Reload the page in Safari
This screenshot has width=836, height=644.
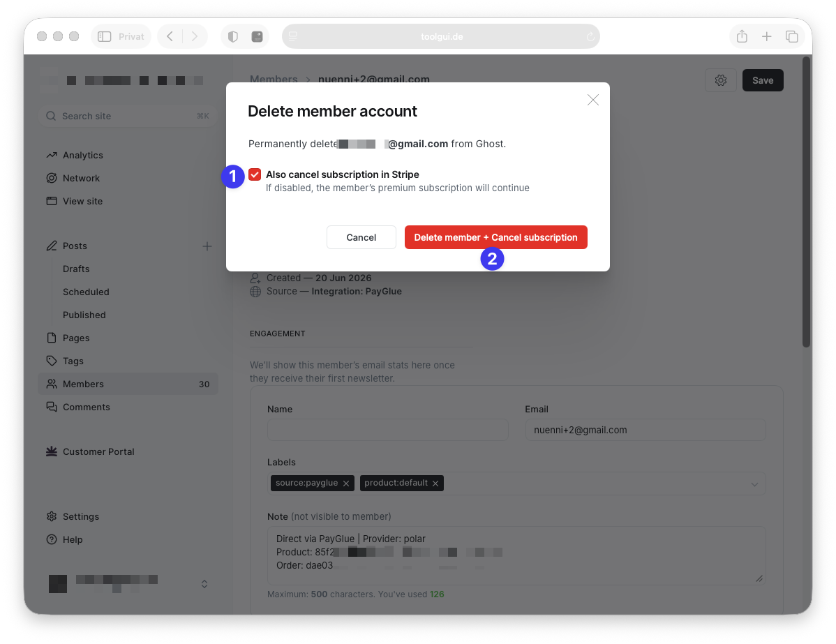pos(590,37)
